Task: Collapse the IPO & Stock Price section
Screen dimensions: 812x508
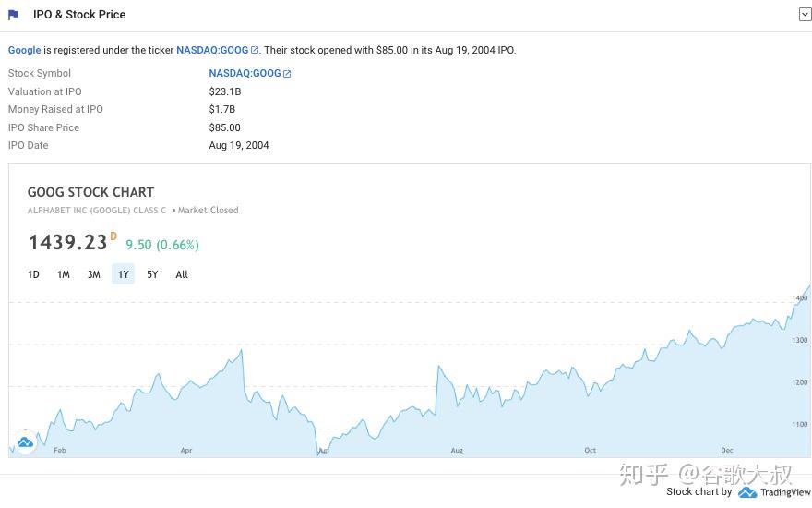Action: pos(805,15)
